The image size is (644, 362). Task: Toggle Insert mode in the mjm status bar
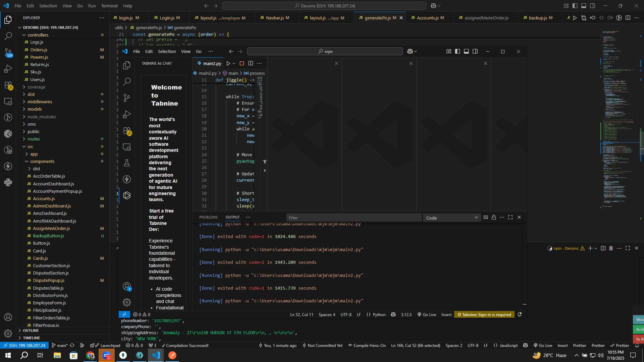pyautogui.click(x=446, y=315)
